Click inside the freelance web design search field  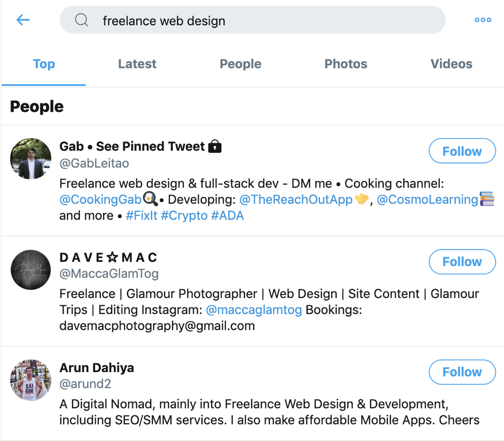click(253, 20)
